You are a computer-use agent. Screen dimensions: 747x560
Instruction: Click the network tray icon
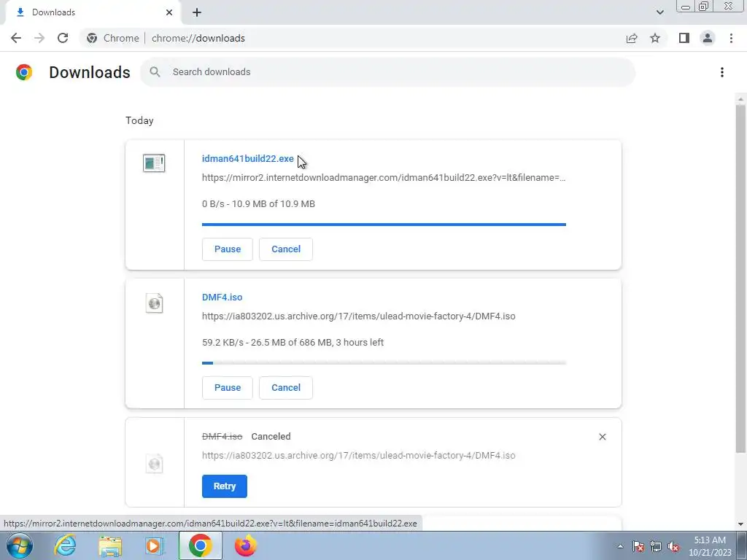click(x=656, y=546)
